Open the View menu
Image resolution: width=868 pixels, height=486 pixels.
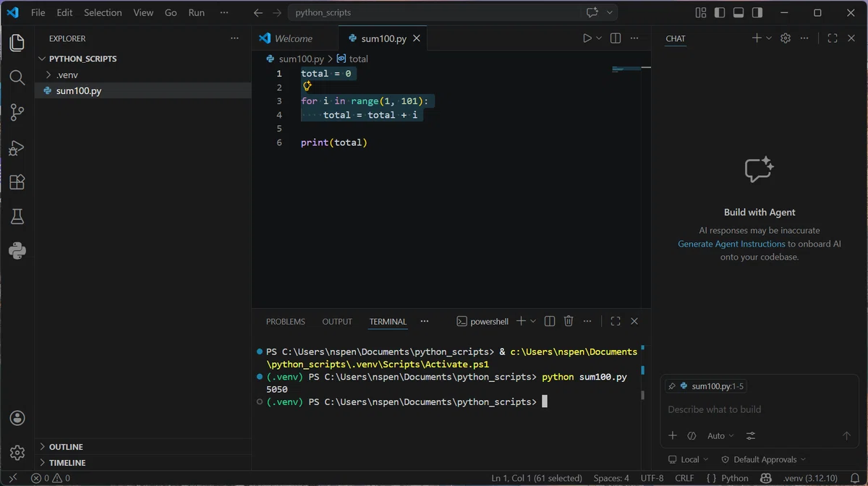pyautogui.click(x=143, y=12)
